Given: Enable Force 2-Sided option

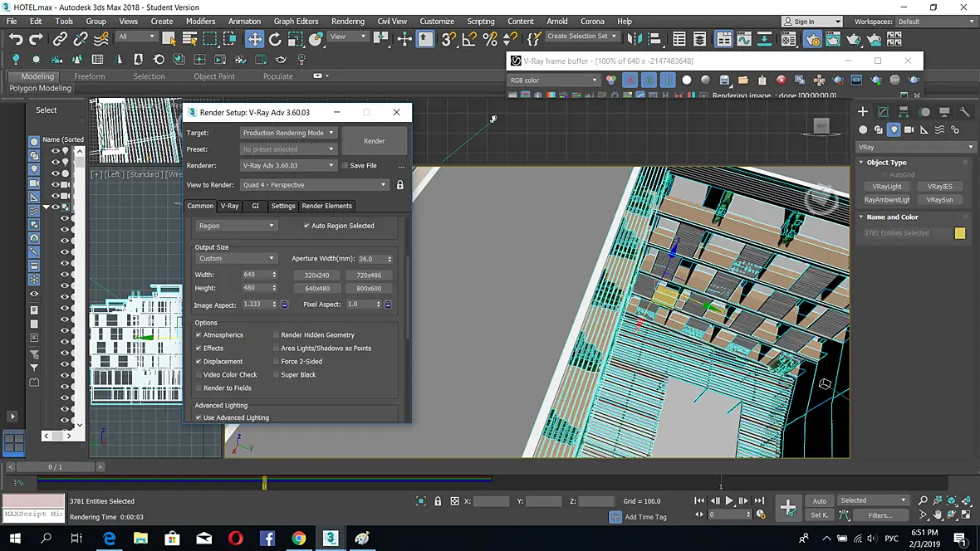Looking at the screenshot, I should (277, 361).
